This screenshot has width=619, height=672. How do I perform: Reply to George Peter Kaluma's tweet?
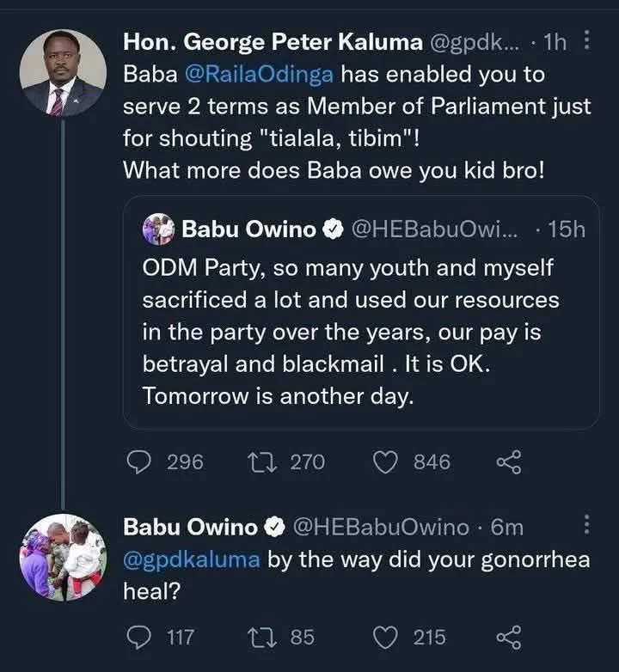(x=140, y=461)
